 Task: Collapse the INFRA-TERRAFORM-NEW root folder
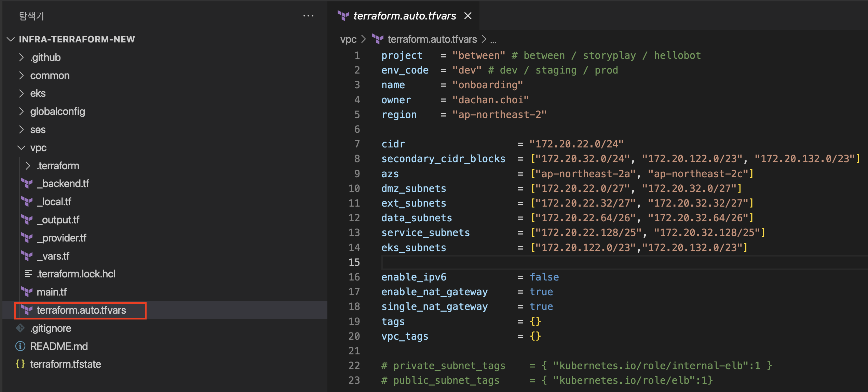(x=11, y=39)
